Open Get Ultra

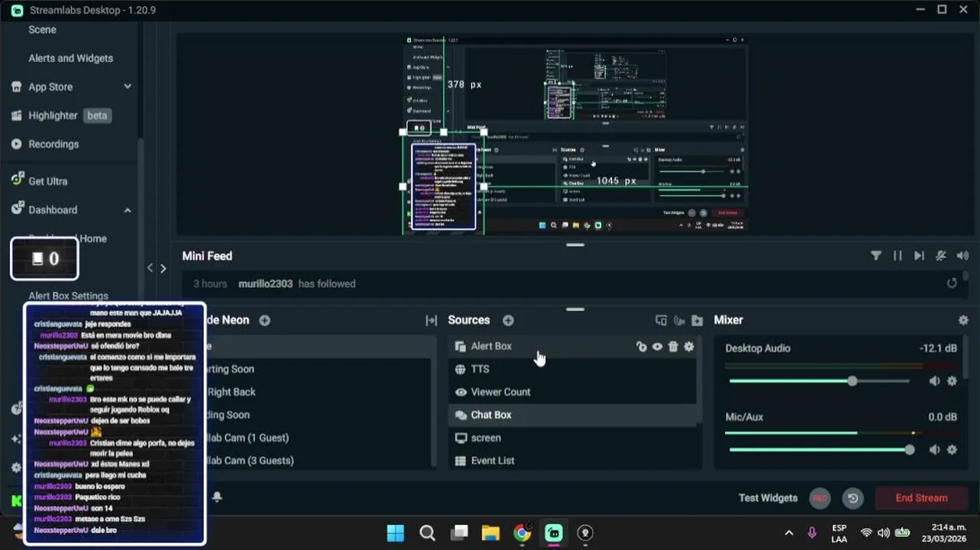click(x=47, y=181)
